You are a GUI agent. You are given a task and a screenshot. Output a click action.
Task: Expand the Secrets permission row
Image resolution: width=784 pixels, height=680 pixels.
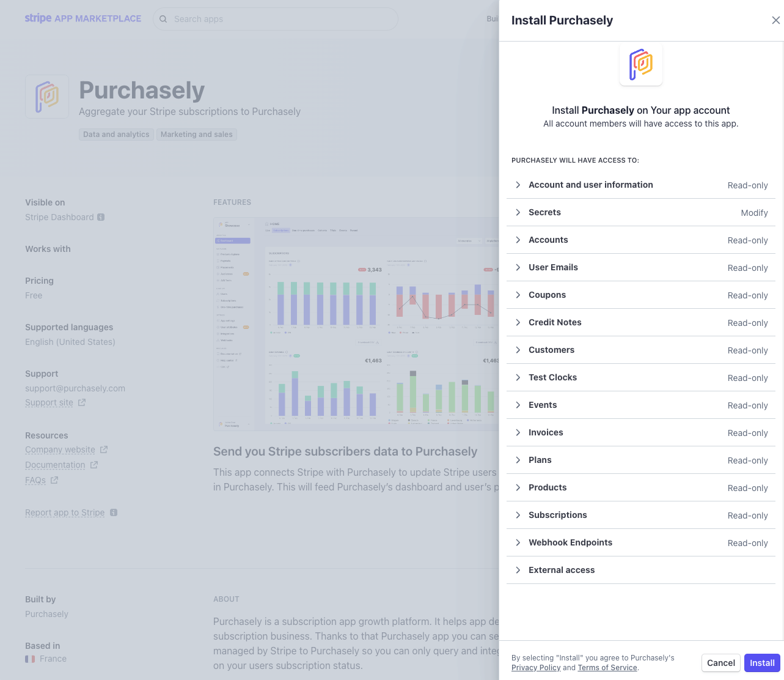[x=640, y=212]
